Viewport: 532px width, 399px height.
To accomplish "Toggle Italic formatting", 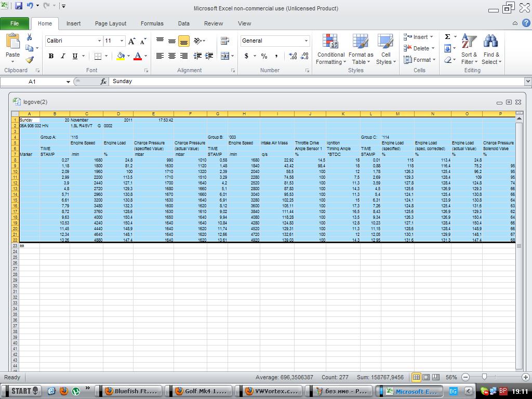I will (63, 56).
